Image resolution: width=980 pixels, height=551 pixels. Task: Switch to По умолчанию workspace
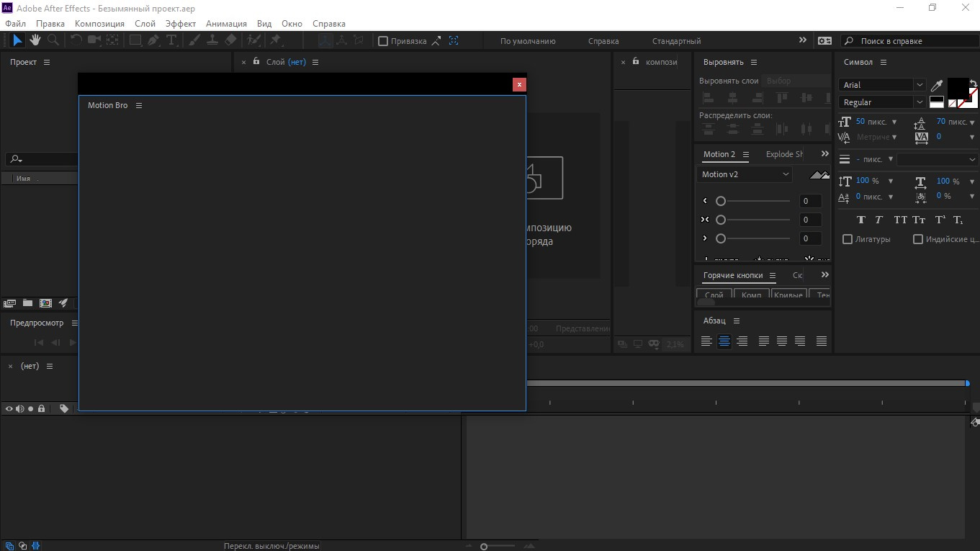click(x=528, y=41)
